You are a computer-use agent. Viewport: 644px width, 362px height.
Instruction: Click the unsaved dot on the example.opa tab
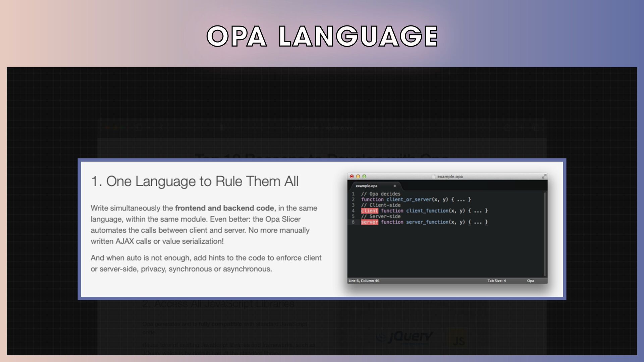(x=395, y=186)
